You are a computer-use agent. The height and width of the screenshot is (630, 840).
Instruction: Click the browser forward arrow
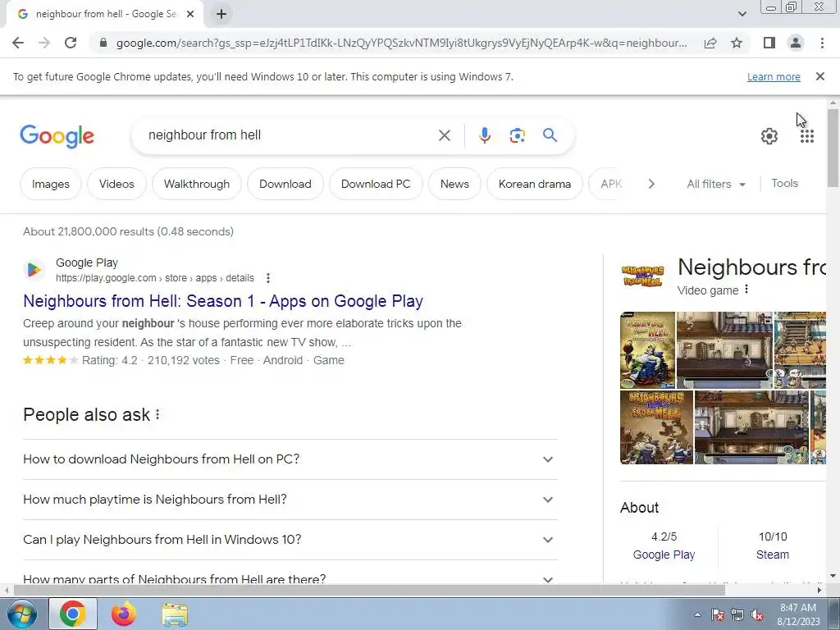(44, 43)
